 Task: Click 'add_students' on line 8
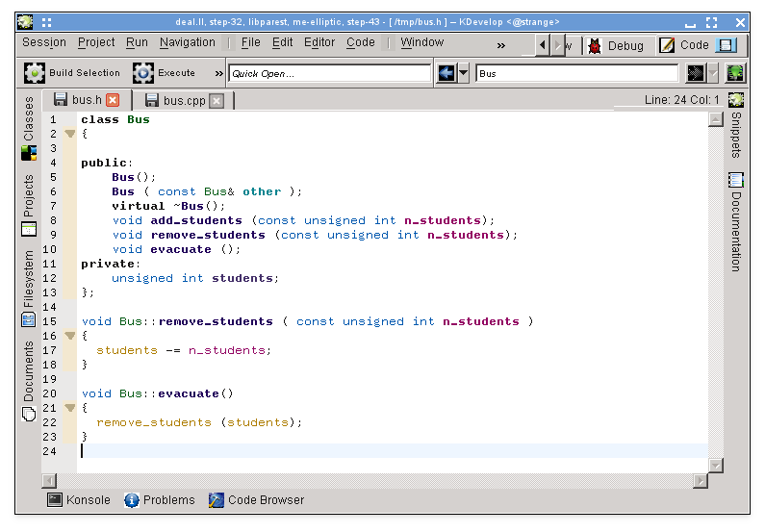coord(196,220)
